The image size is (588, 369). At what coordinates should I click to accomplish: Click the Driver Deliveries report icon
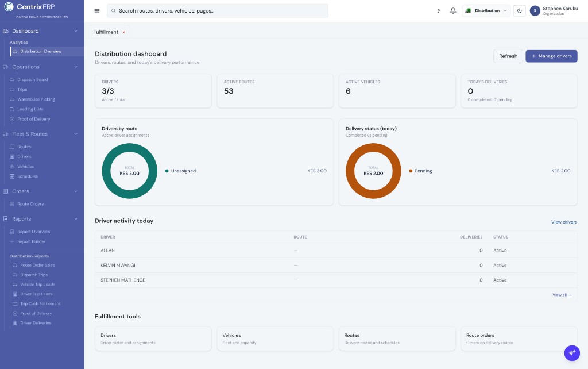(15, 323)
